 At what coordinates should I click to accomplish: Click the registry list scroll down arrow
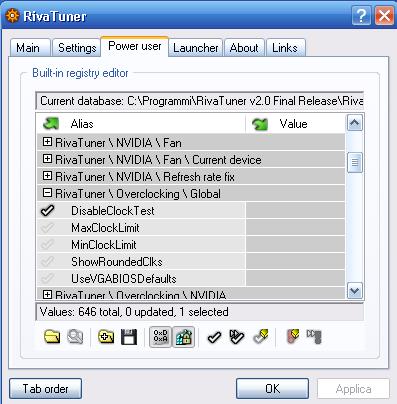point(354,291)
